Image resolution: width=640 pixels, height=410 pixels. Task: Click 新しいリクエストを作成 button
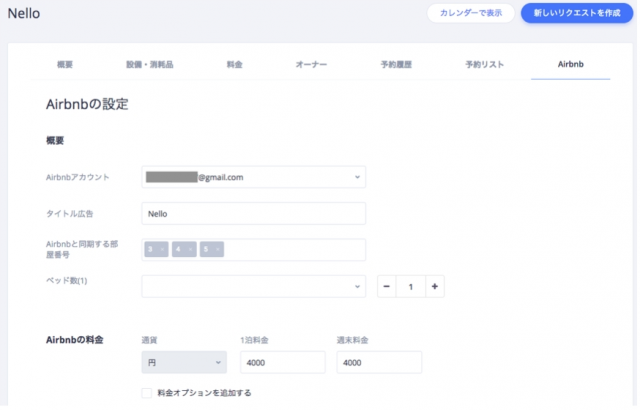coord(577,13)
